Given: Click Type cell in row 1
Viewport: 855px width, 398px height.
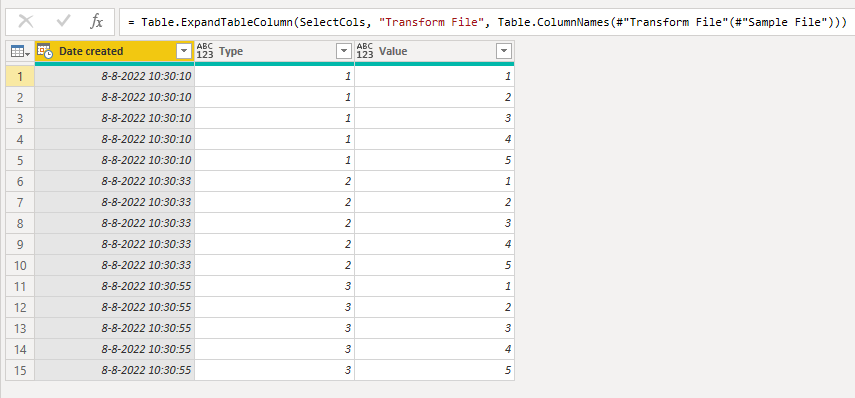Looking at the screenshot, I should [x=274, y=76].
